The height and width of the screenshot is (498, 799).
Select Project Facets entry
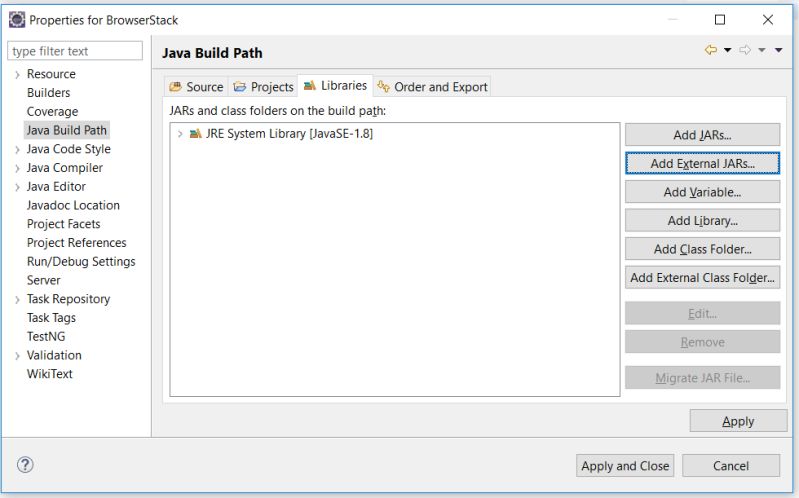(63, 224)
